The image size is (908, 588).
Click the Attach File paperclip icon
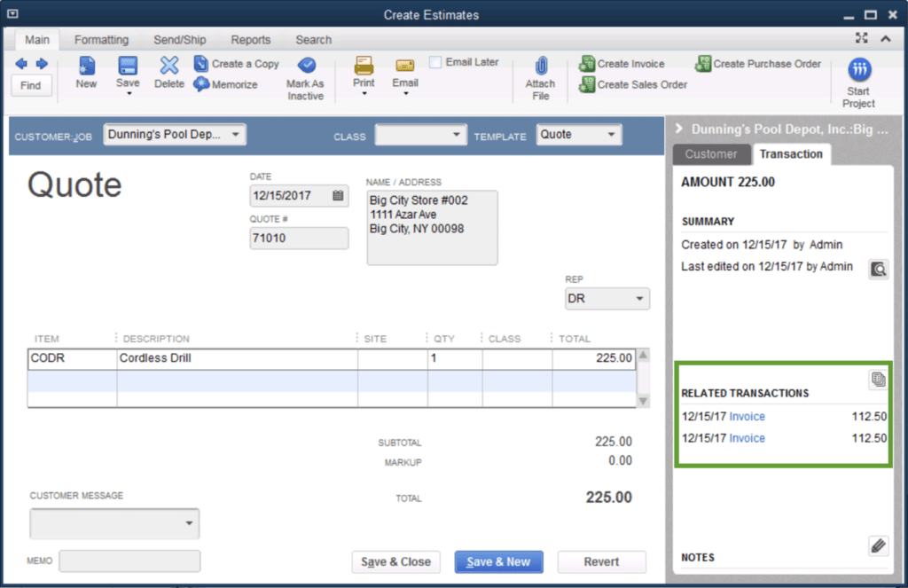pos(540,67)
